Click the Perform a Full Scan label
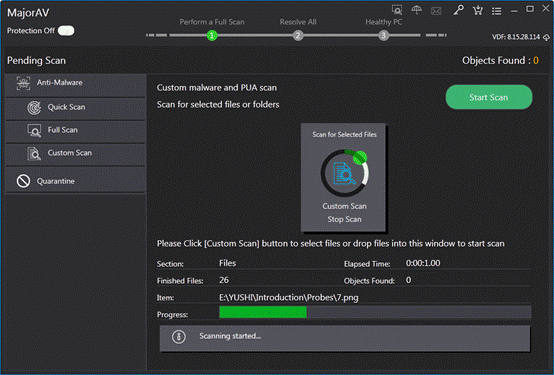 tap(212, 22)
